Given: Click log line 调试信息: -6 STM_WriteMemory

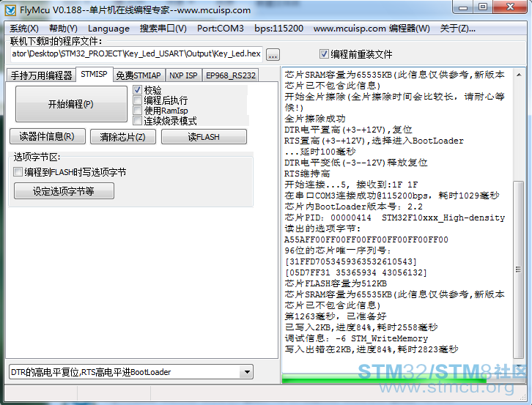Looking at the screenshot, I should 356,338.
